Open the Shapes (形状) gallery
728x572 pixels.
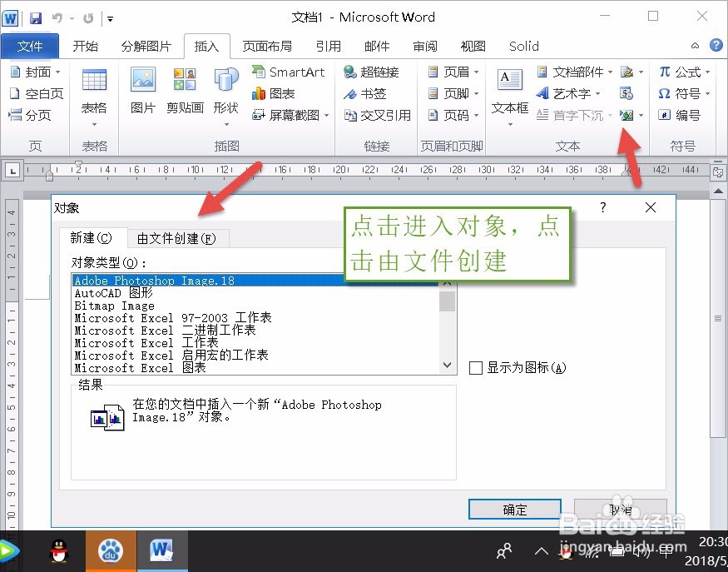(226, 97)
